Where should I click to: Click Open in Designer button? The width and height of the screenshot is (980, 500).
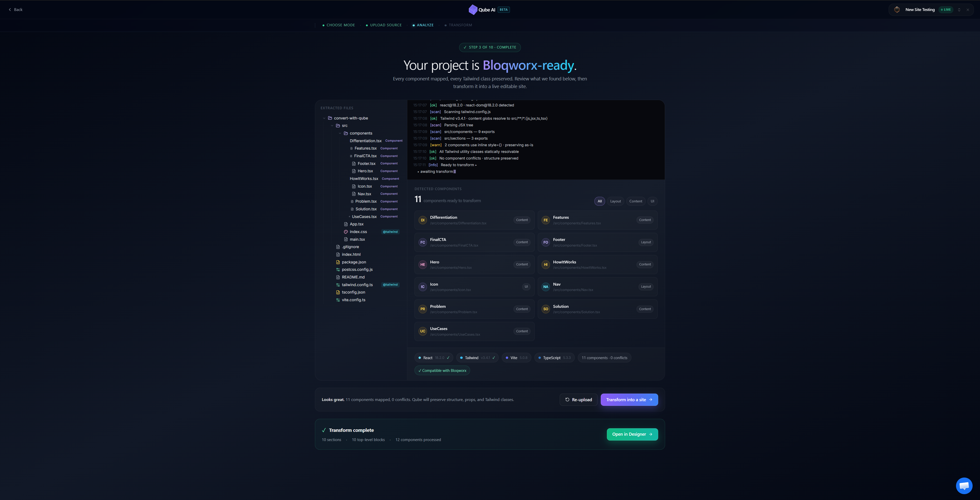632,434
